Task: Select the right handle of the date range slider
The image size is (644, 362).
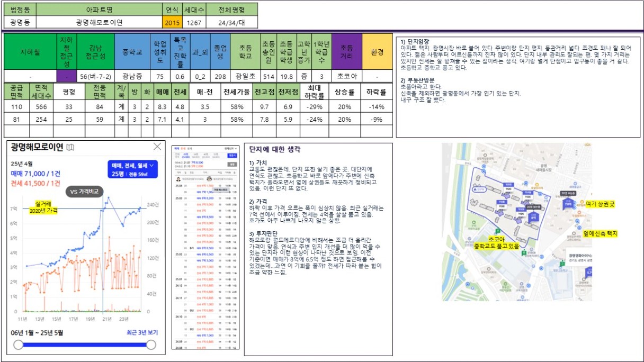Action: coord(151,345)
